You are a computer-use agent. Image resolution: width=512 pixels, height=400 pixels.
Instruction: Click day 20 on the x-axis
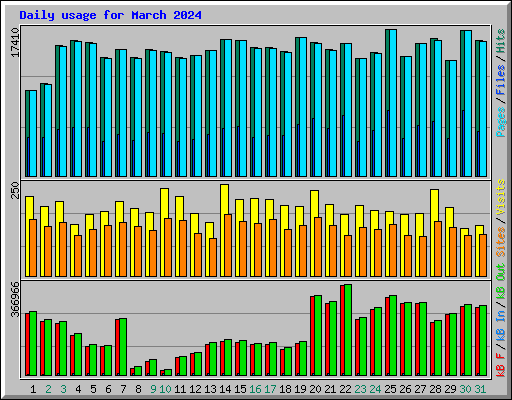(315, 389)
